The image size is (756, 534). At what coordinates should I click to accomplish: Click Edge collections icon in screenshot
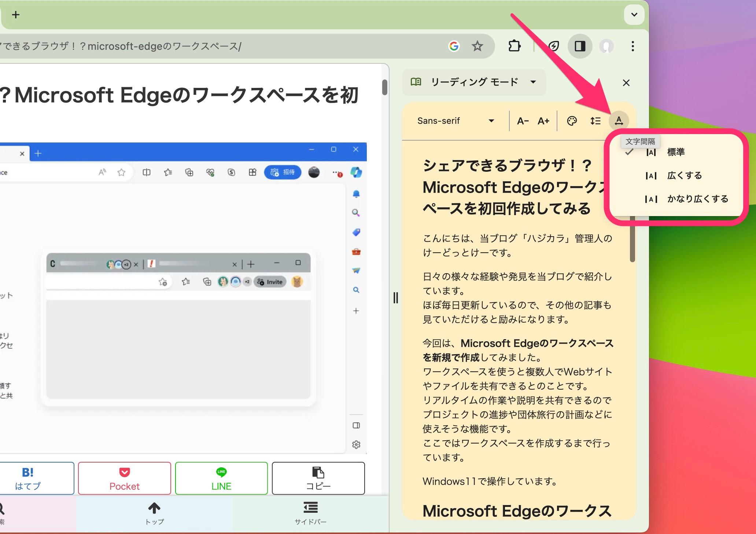189,172
